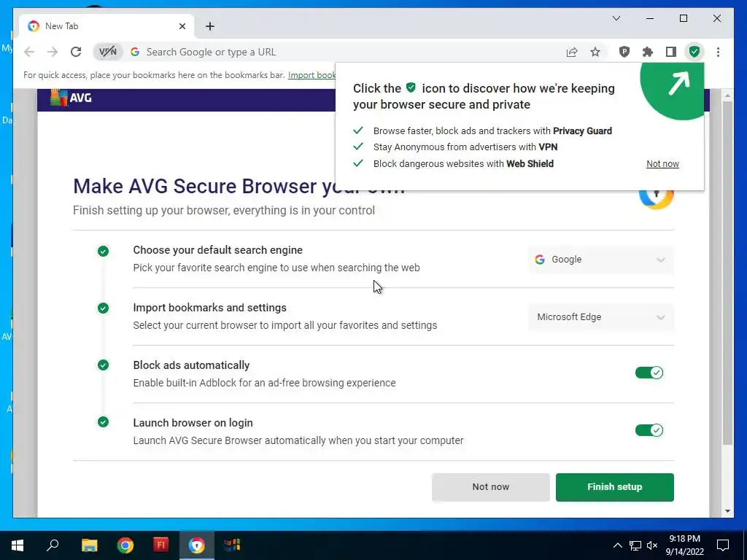Open the browser three-dot menu
This screenshot has width=747, height=560.
(x=718, y=52)
